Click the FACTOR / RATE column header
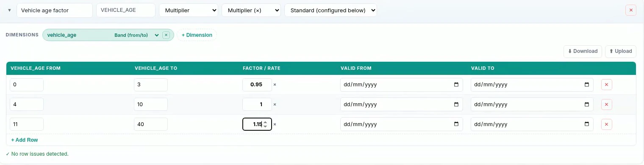 coord(261,69)
